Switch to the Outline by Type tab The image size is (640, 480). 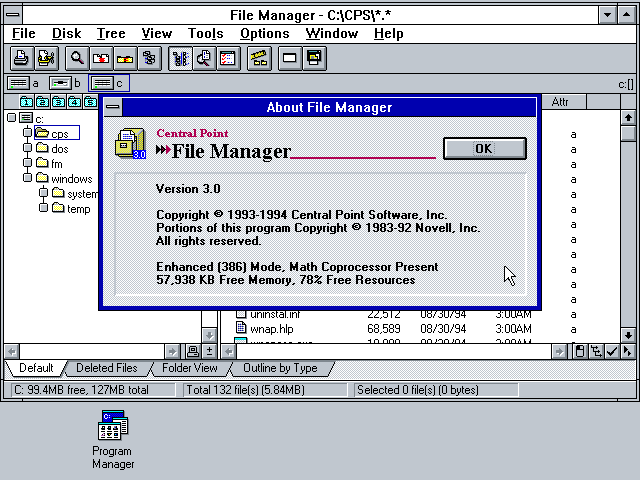280,368
